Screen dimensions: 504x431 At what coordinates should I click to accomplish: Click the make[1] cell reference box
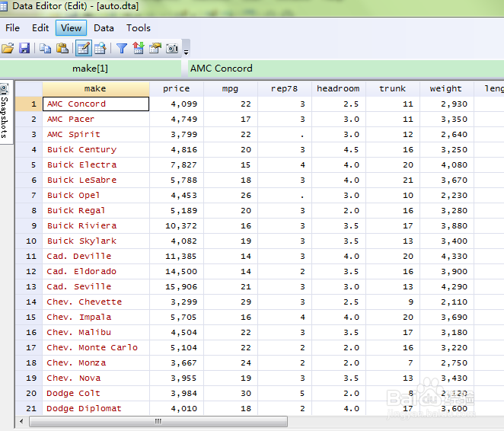pyautogui.click(x=91, y=69)
